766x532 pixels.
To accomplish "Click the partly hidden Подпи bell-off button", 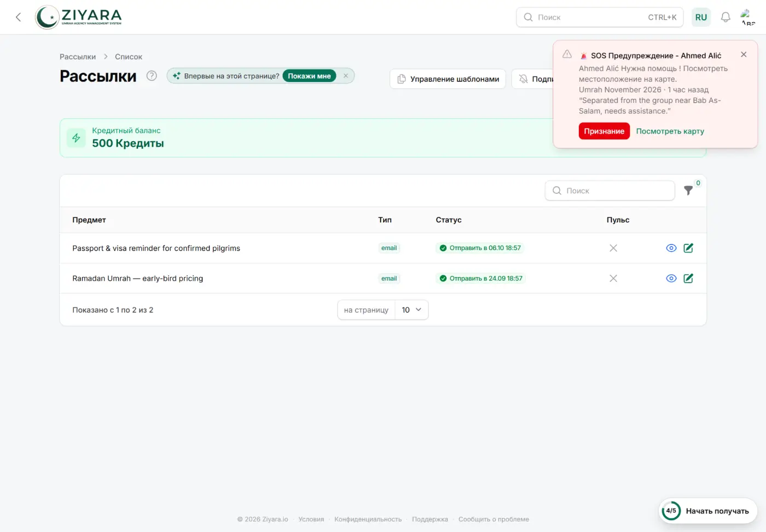I will pyautogui.click(x=533, y=79).
